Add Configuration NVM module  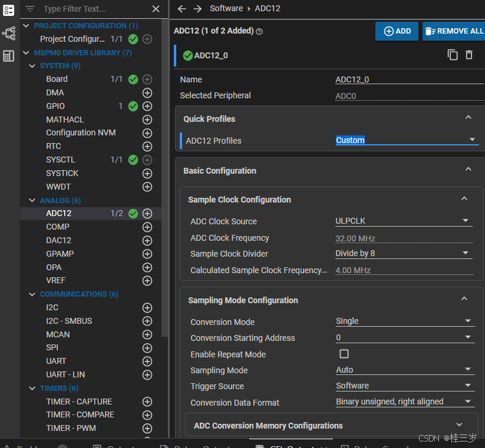click(x=147, y=133)
